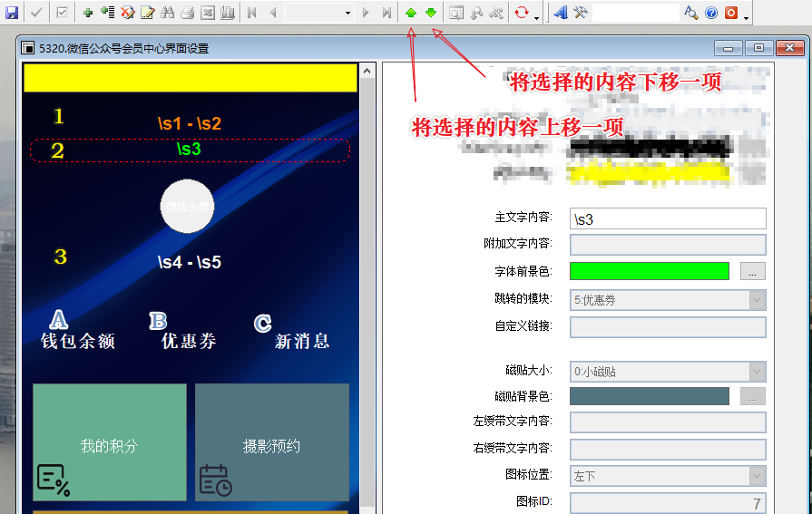Click the green 字体前景色 color swatch

(x=649, y=271)
